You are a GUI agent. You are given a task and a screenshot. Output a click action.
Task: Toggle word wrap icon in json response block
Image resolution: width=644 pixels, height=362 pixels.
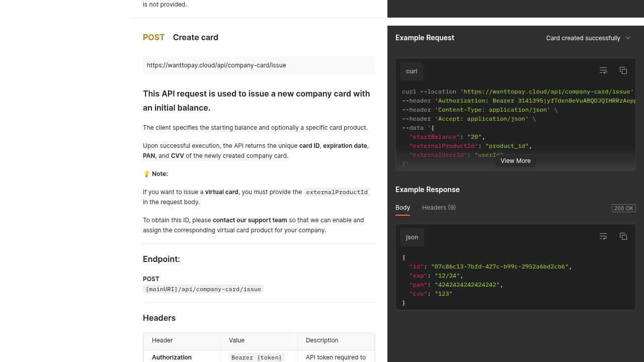click(x=603, y=237)
